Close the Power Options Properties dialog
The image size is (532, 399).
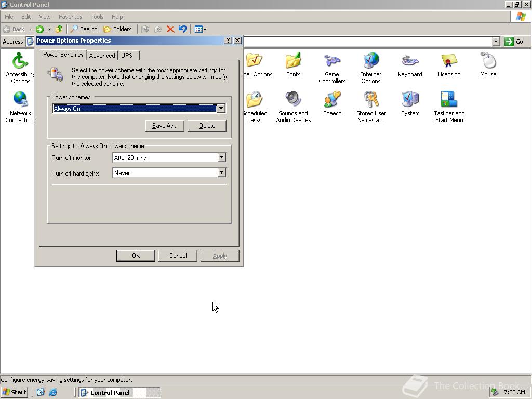tap(237, 41)
